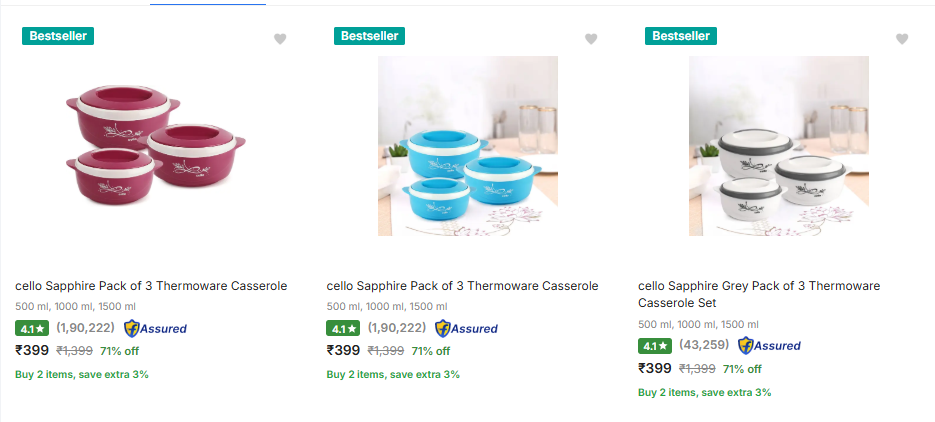
Task: Click the ₹399 price of grey casserole set
Action: click(654, 368)
